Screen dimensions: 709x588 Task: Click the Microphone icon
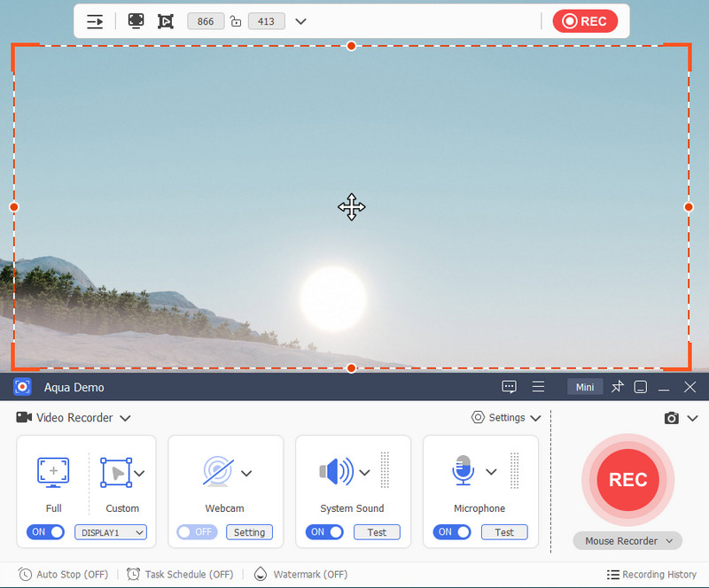(464, 470)
